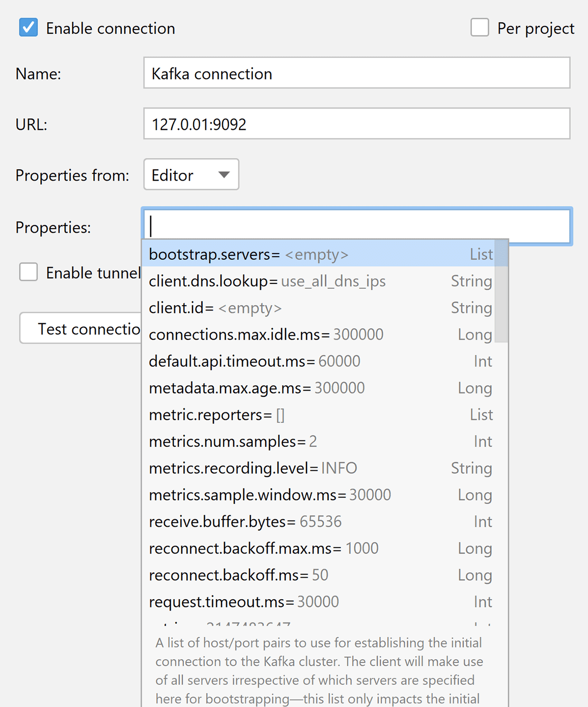
Task: Select the reconnect.backoff.ms=50 suggestion
Action: click(318, 575)
